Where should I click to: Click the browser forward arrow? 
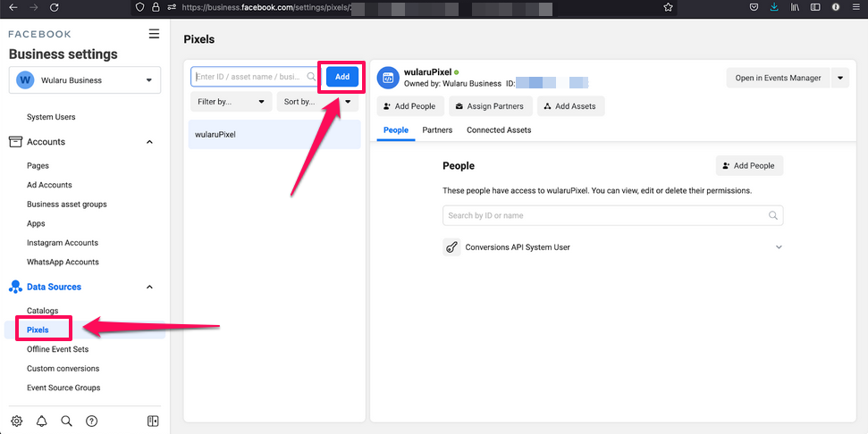coord(33,7)
